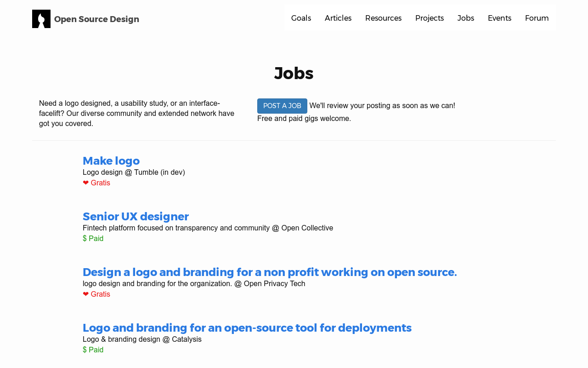This screenshot has height=368, width=588.
Task: Open the Projects nav item
Action: 430,18
